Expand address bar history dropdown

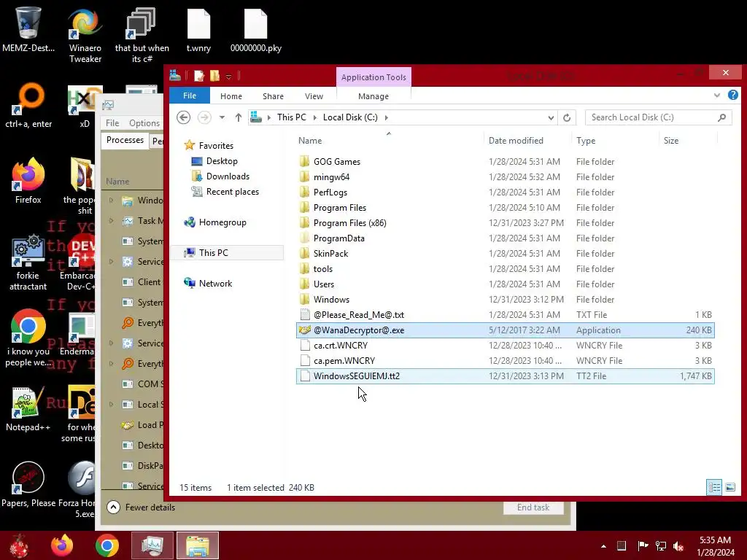point(551,117)
